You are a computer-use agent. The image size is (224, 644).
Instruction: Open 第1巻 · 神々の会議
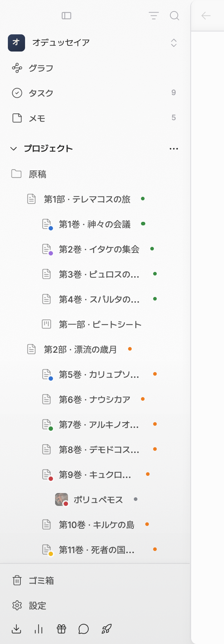coord(95,224)
